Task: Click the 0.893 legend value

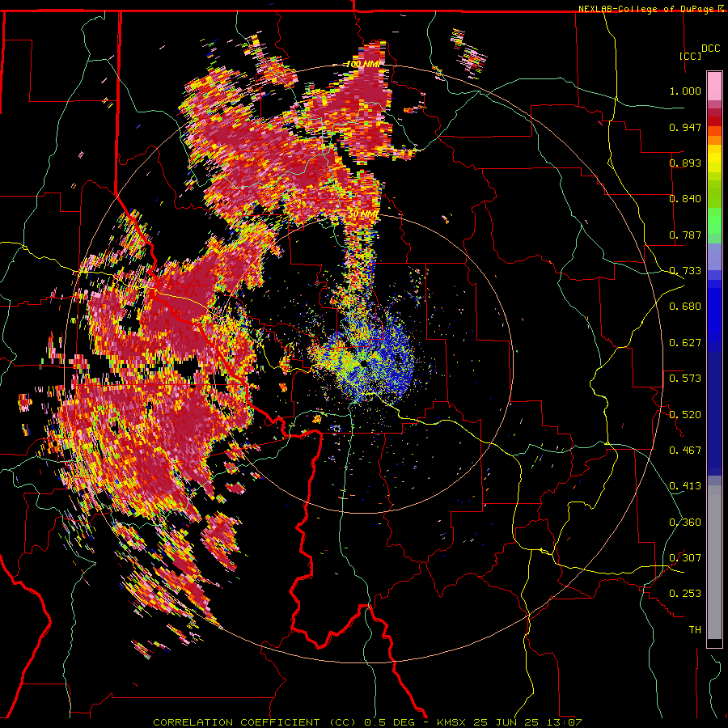Action: point(685,163)
